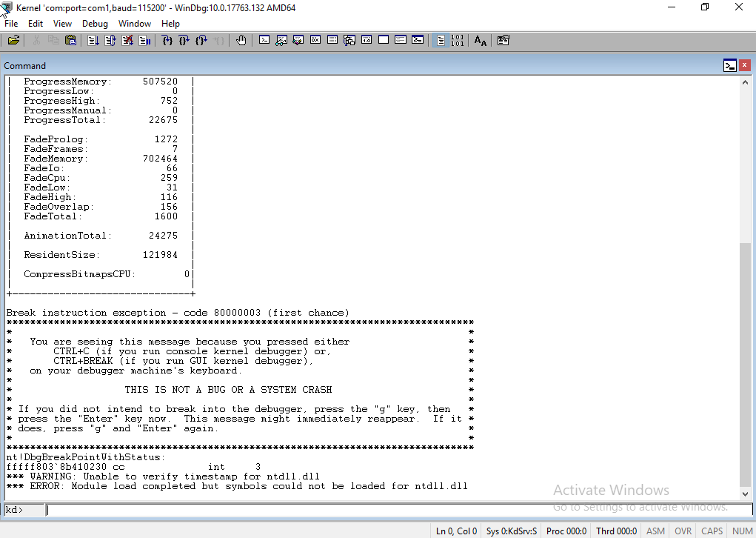Click the OVR indicator in status bar

point(683,531)
